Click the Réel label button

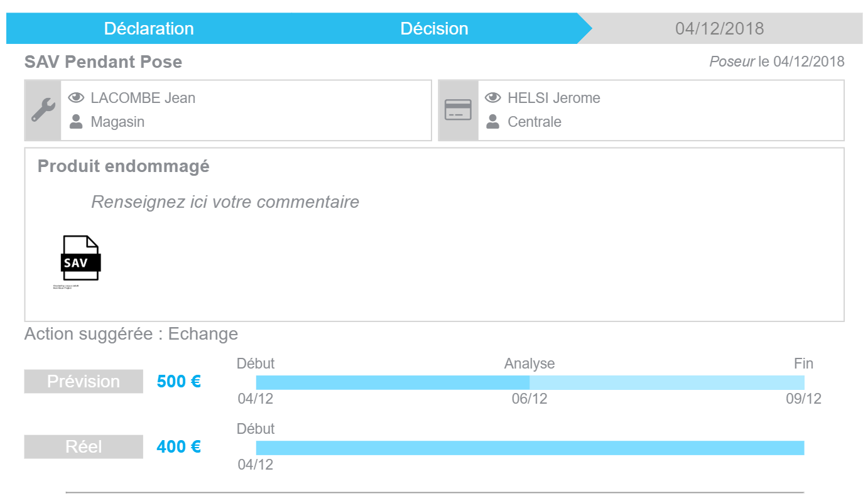pyautogui.click(x=84, y=447)
